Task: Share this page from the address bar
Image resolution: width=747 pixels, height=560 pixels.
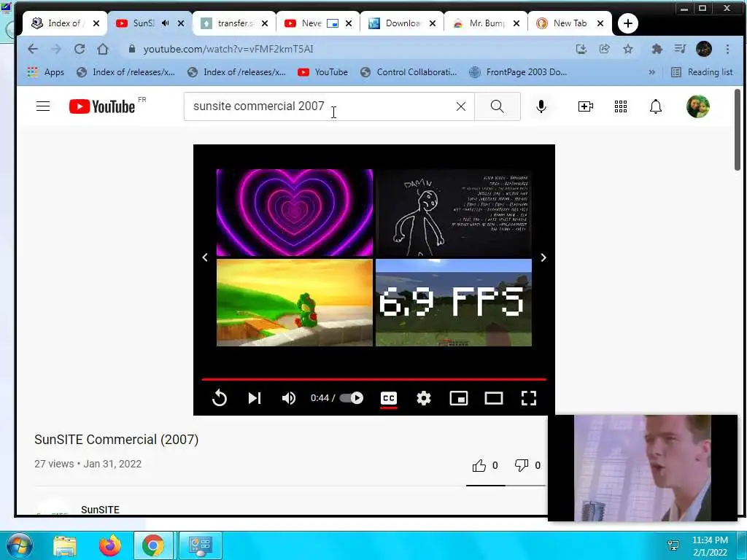Action: pyautogui.click(x=605, y=49)
